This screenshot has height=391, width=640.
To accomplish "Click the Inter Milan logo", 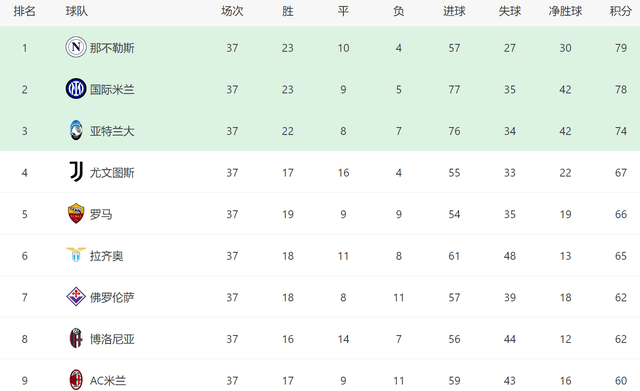I will 76,89.
